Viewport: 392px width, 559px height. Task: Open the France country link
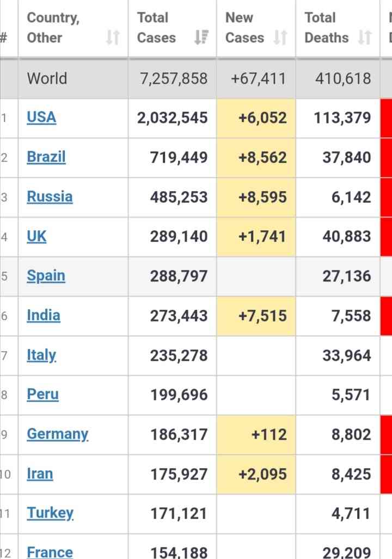pyautogui.click(x=50, y=552)
